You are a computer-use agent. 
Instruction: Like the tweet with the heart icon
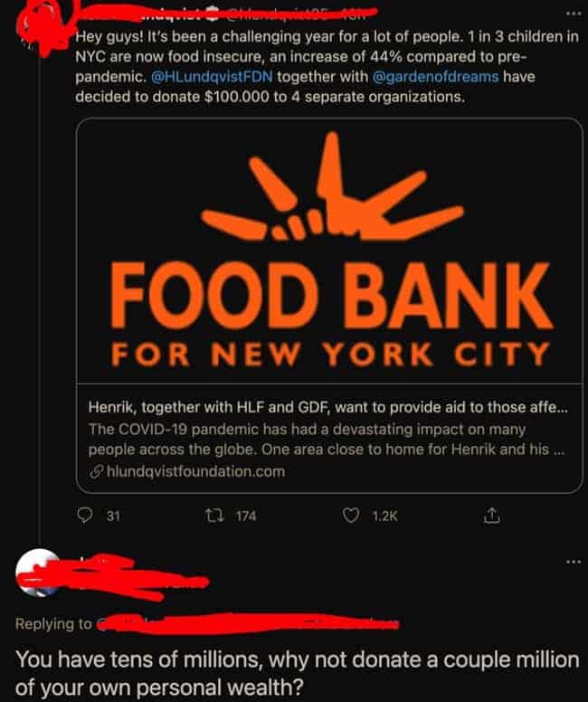click(x=351, y=516)
